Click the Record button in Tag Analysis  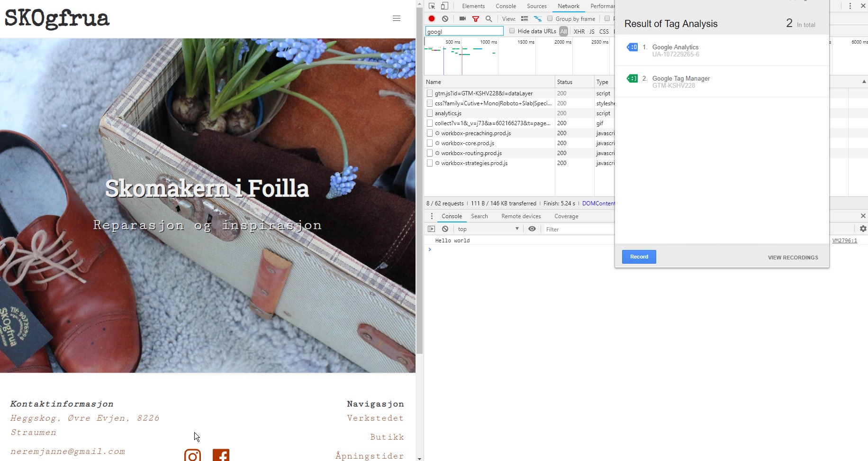(639, 257)
